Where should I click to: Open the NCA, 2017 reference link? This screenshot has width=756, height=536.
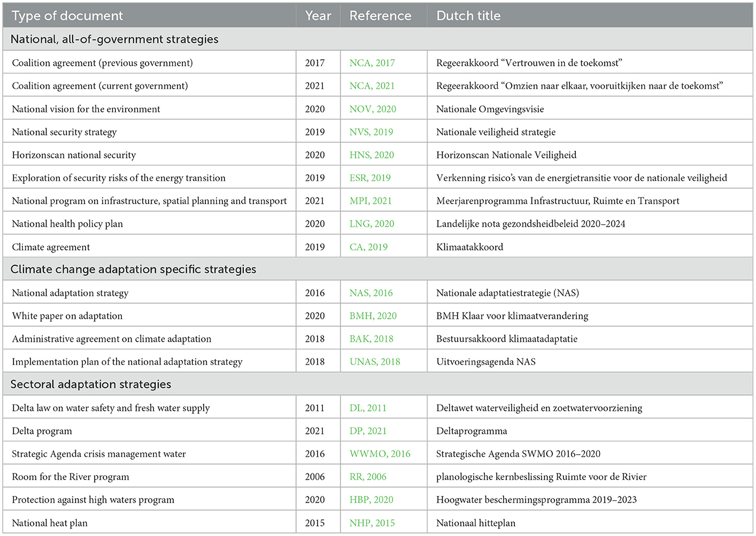pyautogui.click(x=372, y=63)
